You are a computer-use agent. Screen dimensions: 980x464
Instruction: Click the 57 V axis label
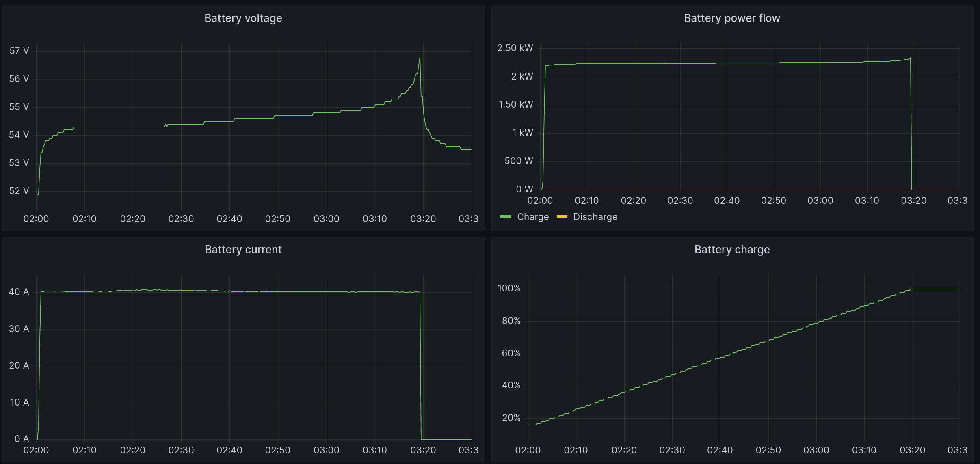(19, 51)
